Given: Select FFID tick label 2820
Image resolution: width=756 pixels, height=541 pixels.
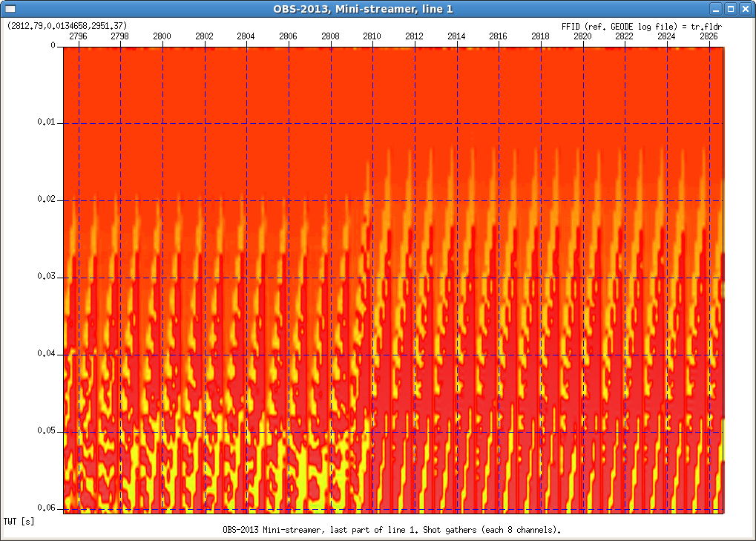Looking at the screenshot, I should 582,36.
